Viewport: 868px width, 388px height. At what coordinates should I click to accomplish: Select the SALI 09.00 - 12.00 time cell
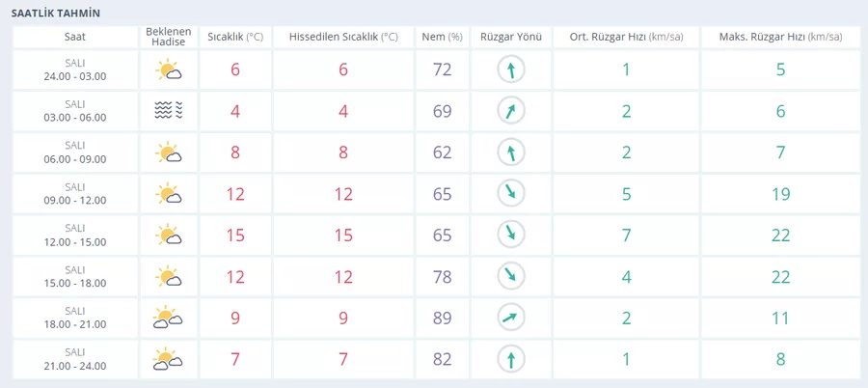[x=74, y=194]
